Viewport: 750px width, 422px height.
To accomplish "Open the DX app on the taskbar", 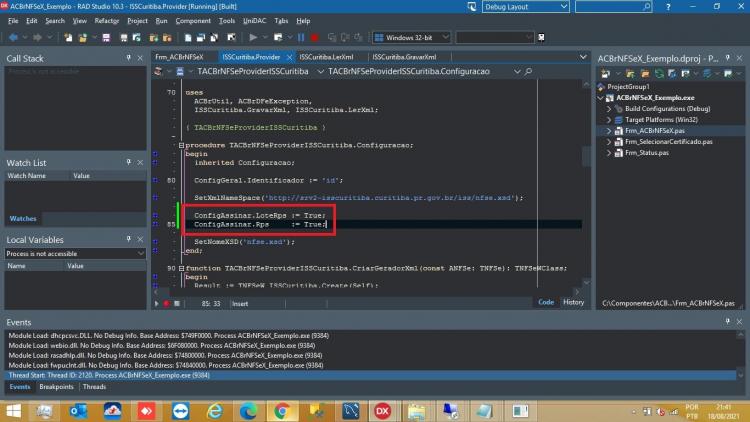I will (x=382, y=411).
